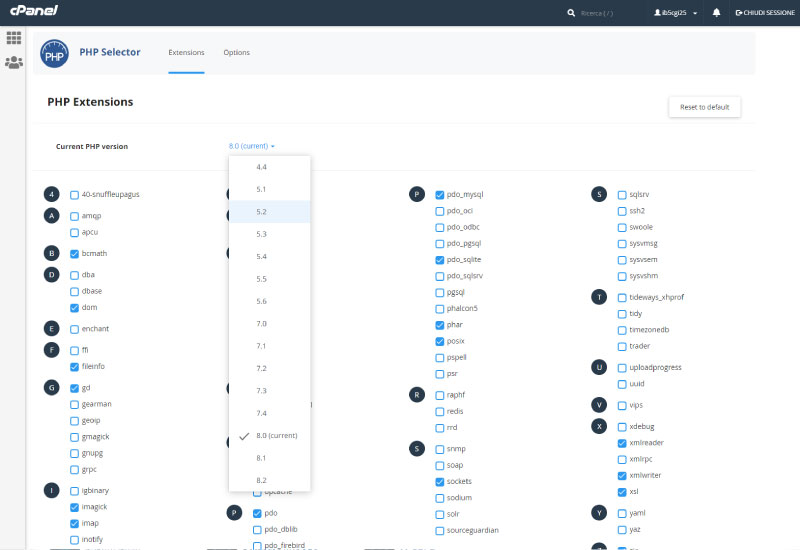Screen dimensions: 800x550
Task: Uncheck the pdo_sqlite extension
Action: (x=440, y=260)
